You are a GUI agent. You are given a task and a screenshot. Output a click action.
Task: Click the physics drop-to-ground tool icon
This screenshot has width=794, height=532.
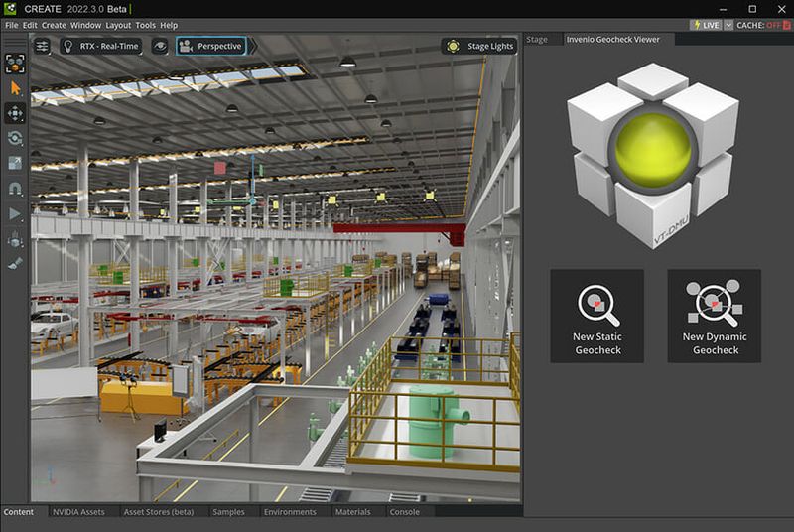coord(15,239)
